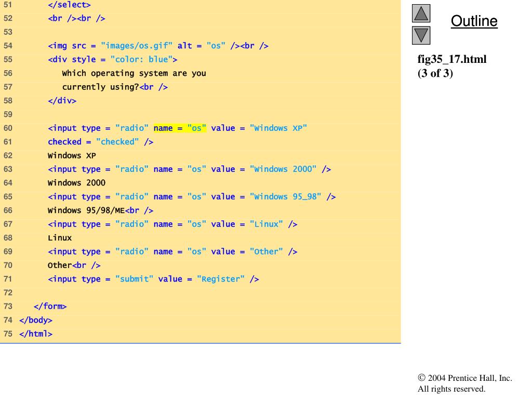Click line number 75
The height and width of the screenshot is (399, 532).
8,334
